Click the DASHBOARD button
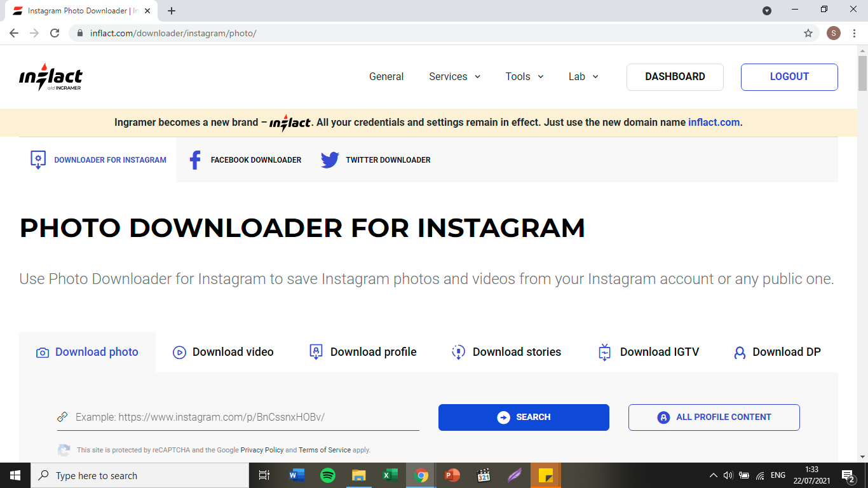The width and height of the screenshot is (868, 488). pos(675,77)
